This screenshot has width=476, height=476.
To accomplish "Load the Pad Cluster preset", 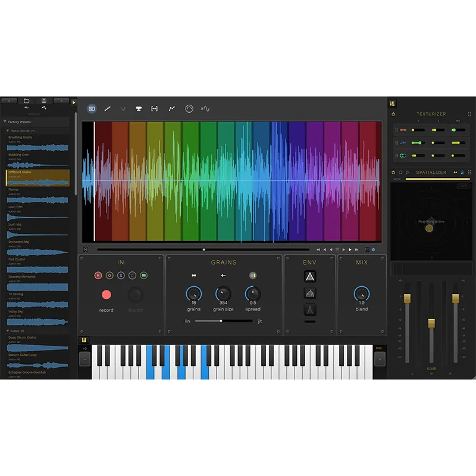I will (x=37, y=265).
